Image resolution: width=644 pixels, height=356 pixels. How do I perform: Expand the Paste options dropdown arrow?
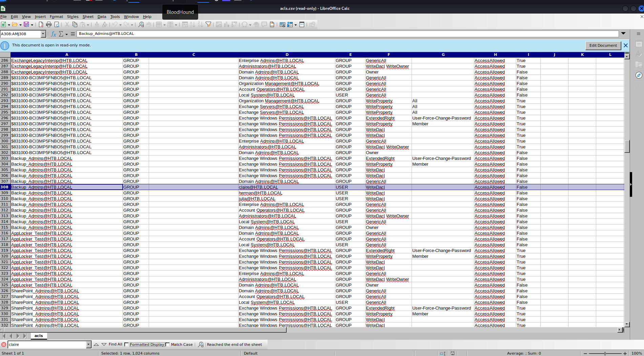pyautogui.click(x=88, y=25)
